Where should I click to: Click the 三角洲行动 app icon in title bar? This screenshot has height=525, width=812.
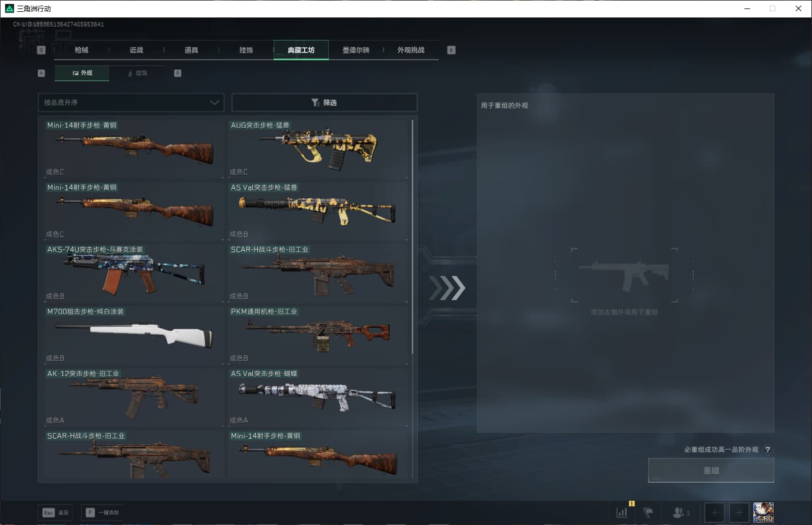[x=9, y=8]
